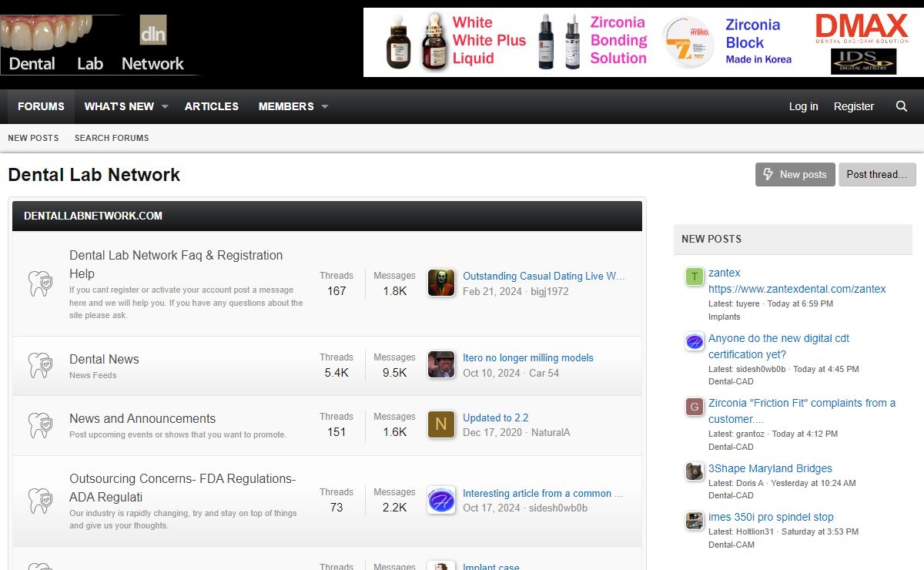This screenshot has height=570, width=924.
Task: Open the sidesh0wb0b avatar beside Interesting article
Action: click(x=441, y=500)
